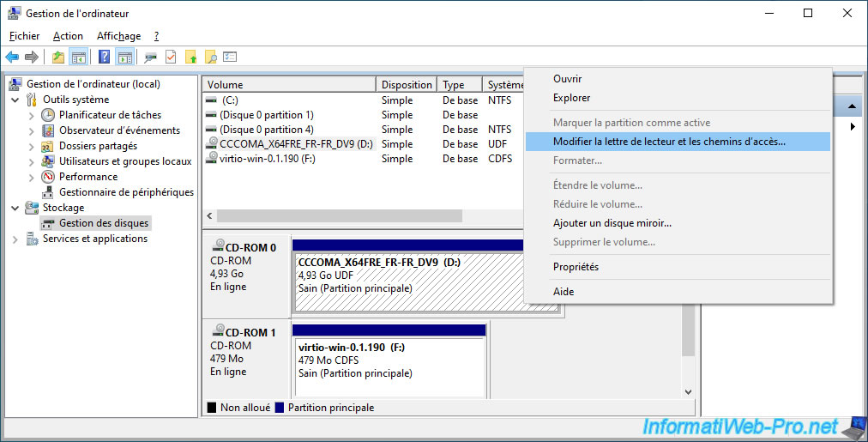Collapse the Outils système node
The width and height of the screenshot is (868, 442).
(x=15, y=100)
